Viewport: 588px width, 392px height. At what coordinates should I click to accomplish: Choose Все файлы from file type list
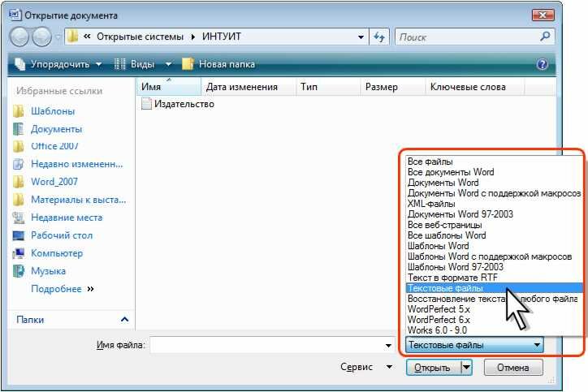430,162
